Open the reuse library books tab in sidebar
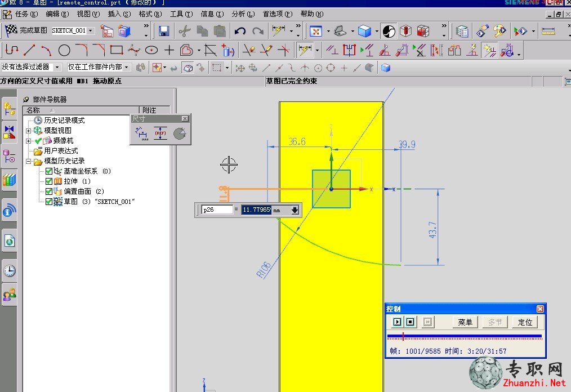This screenshot has height=392, width=571. tap(10, 180)
